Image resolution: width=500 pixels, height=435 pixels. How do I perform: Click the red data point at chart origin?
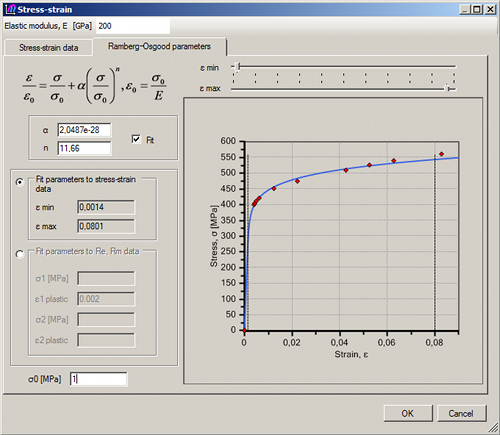[x=244, y=330]
